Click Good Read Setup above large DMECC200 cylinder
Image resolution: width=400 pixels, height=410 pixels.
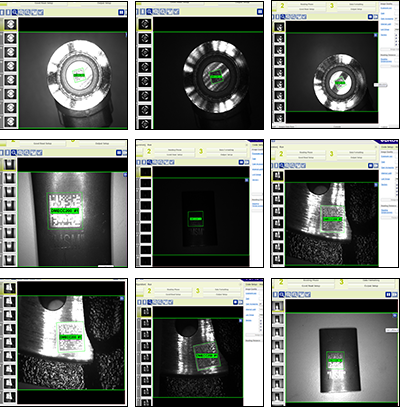point(42,144)
